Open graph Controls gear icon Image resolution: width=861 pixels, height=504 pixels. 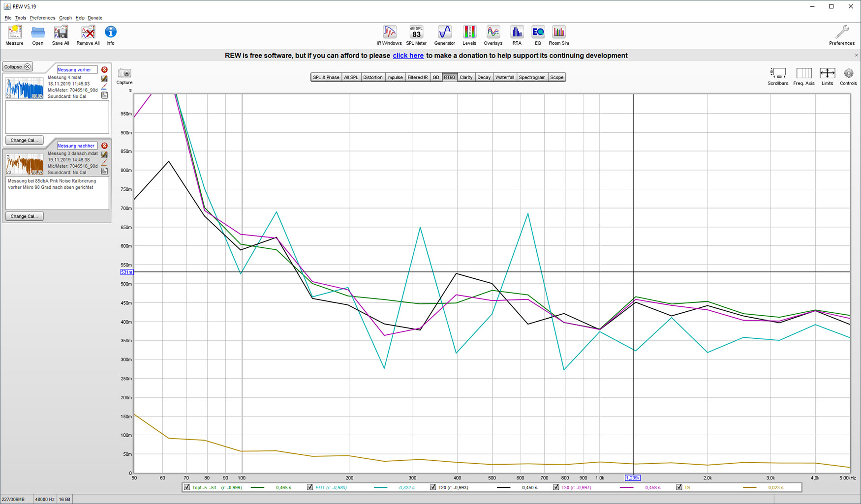848,73
